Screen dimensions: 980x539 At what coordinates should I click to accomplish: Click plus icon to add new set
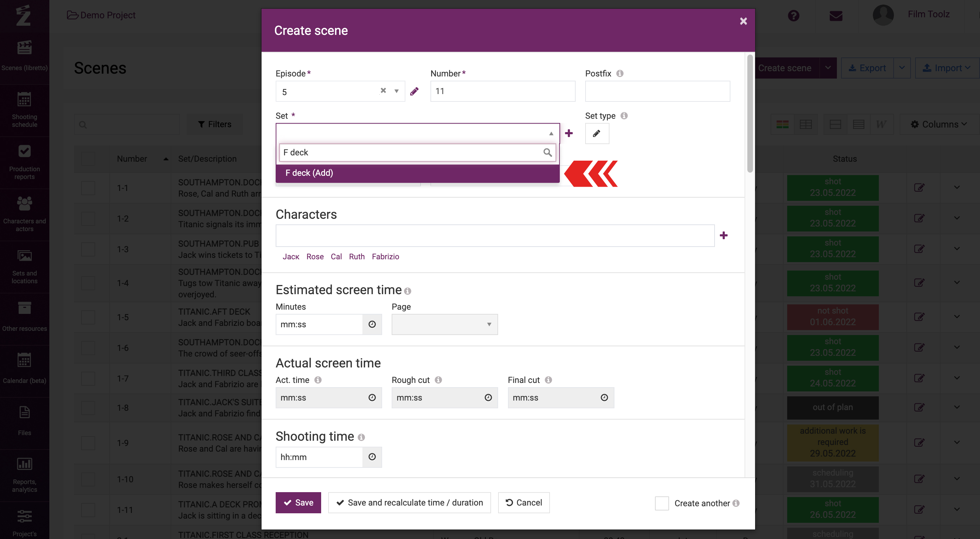point(569,133)
